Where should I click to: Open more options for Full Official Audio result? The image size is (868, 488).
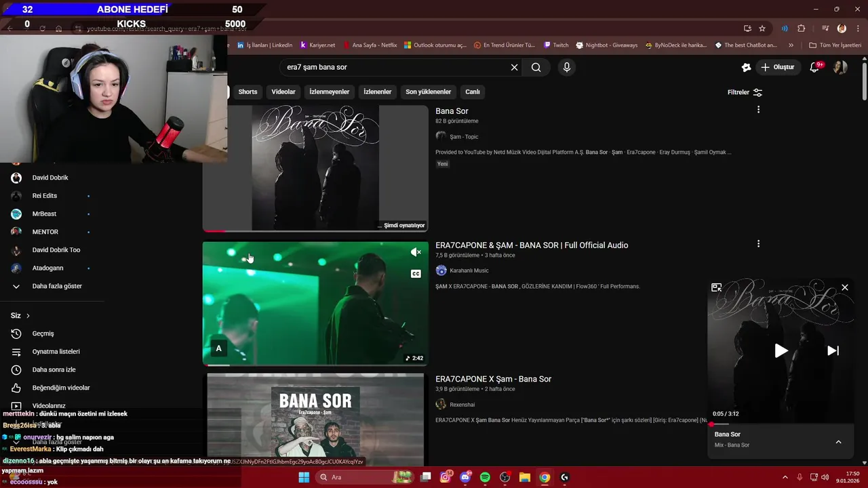click(758, 244)
